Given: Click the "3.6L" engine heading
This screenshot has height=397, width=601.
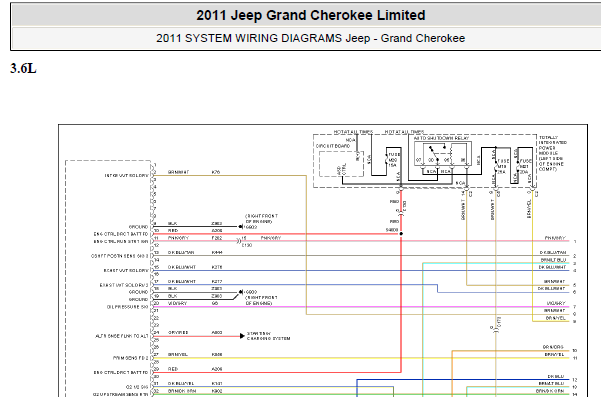Looking at the screenshot, I should [23, 69].
